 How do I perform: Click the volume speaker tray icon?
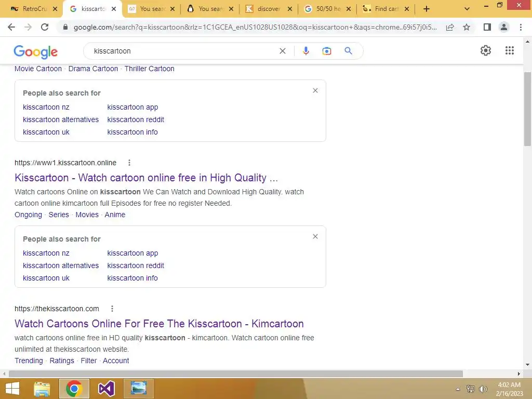coord(483,389)
